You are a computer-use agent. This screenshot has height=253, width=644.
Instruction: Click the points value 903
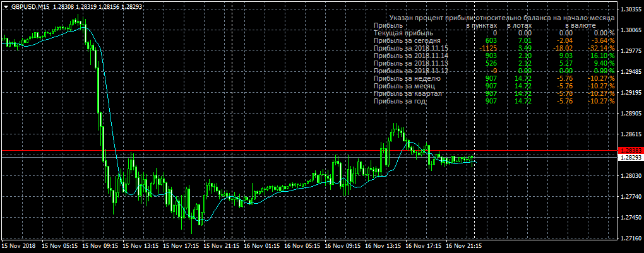click(x=491, y=56)
